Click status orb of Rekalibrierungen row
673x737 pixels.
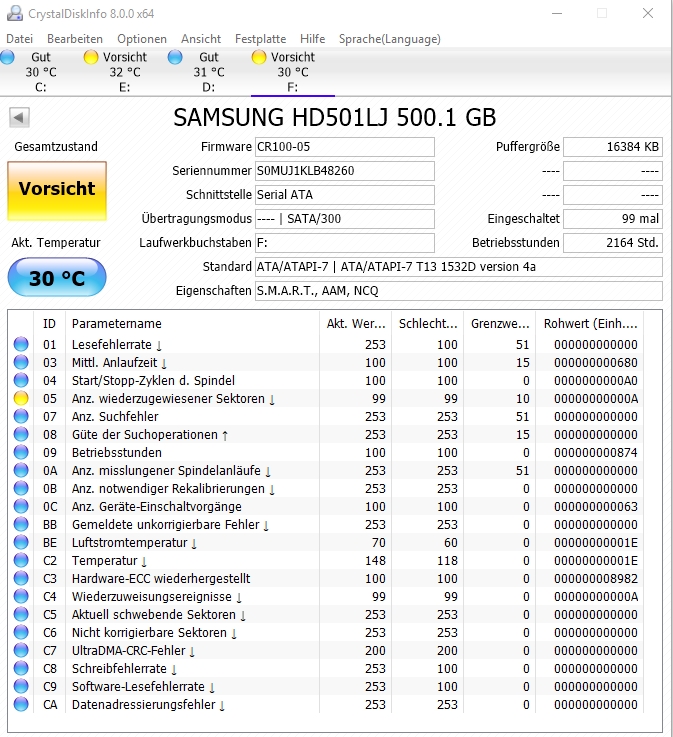coord(21,488)
